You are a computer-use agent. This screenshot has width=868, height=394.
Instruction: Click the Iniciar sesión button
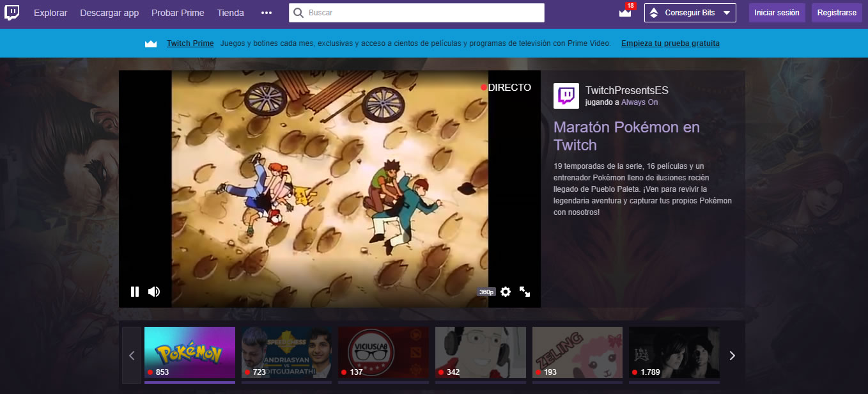(777, 12)
